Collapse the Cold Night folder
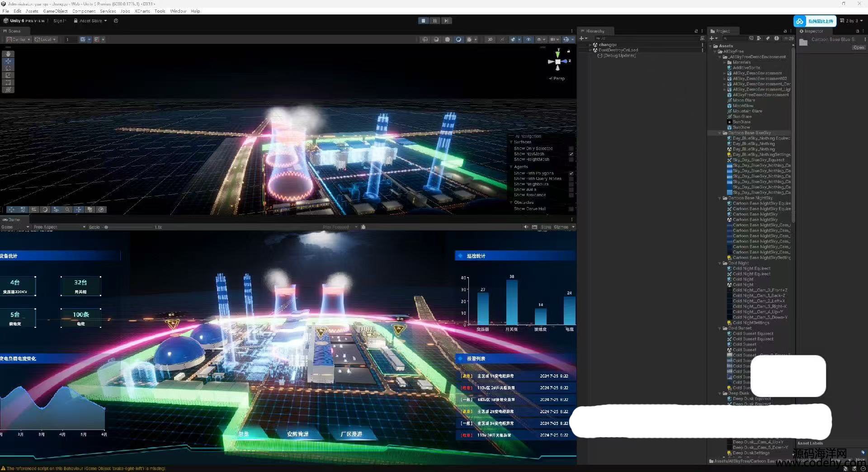Viewport: 868px width, 472px height. 720,263
